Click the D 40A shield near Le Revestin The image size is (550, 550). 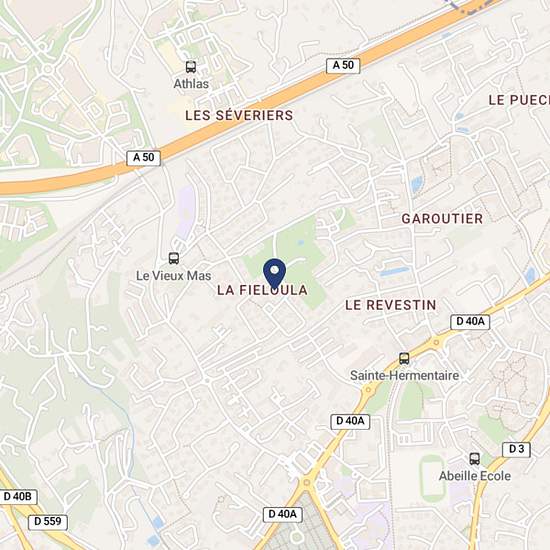(x=470, y=322)
